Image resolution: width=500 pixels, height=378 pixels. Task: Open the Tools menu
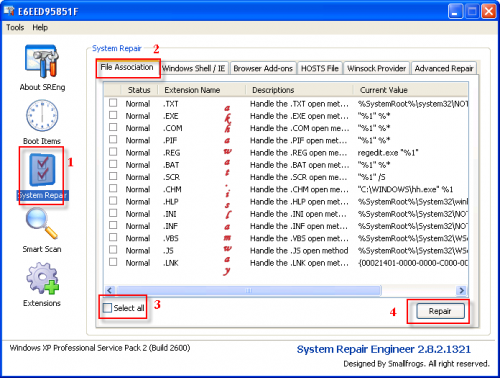click(x=15, y=27)
